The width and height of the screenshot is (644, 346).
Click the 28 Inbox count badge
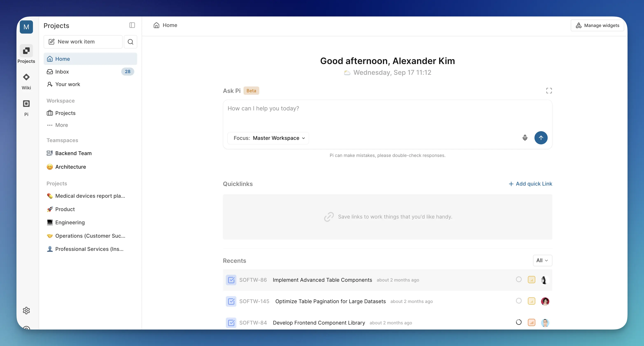coord(127,71)
